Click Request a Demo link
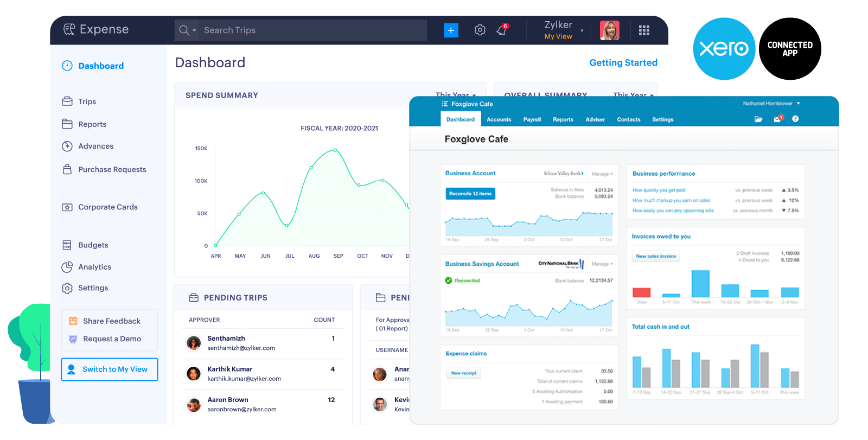 click(x=112, y=339)
